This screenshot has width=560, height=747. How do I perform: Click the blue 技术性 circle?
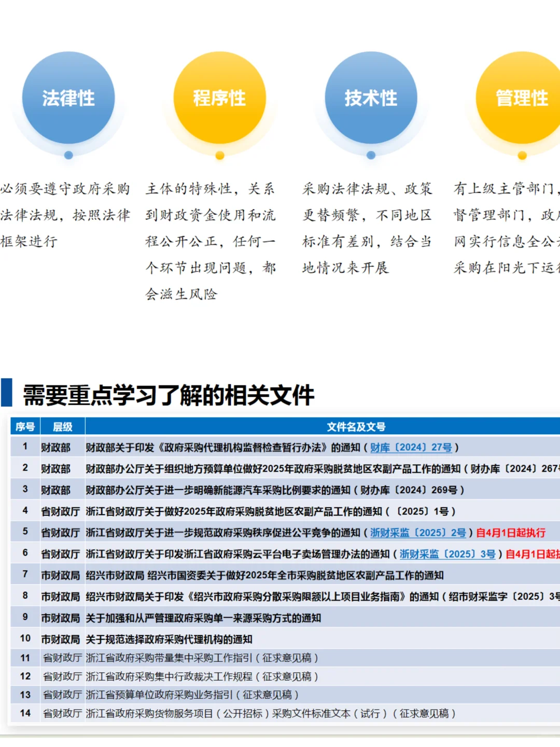[x=371, y=98]
